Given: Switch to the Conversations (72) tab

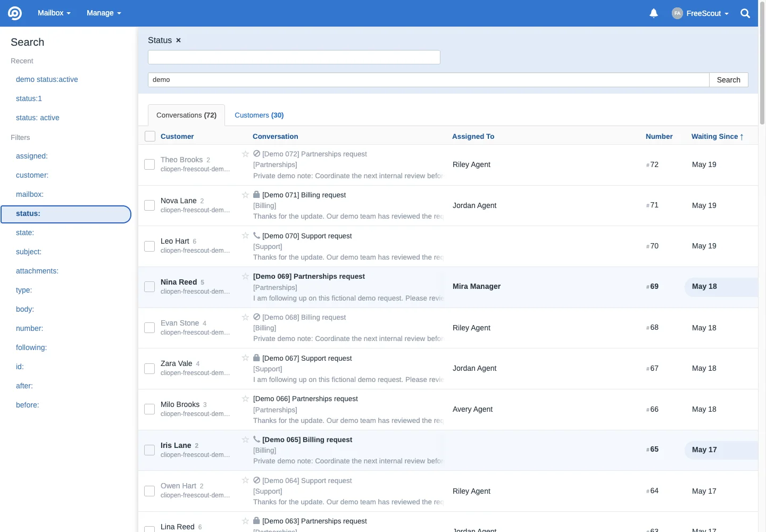Looking at the screenshot, I should click(x=186, y=115).
